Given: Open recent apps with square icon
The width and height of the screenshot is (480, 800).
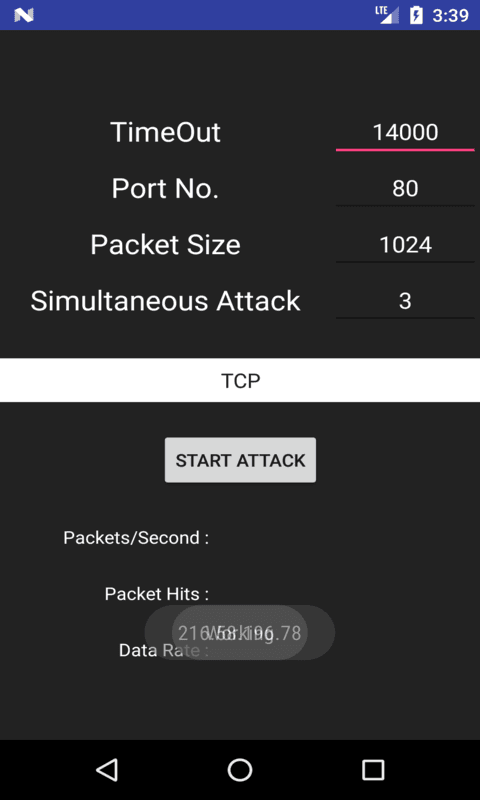Looking at the screenshot, I should [x=373, y=769].
